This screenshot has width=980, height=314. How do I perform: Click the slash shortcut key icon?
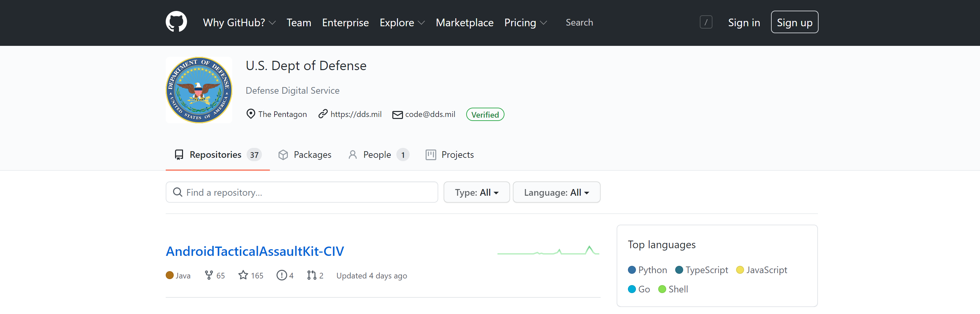706,22
